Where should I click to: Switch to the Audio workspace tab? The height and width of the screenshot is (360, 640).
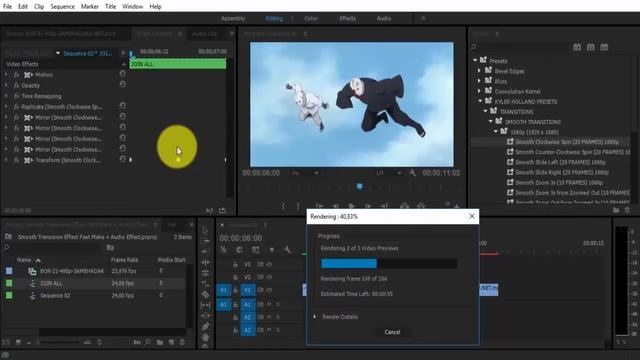[x=384, y=18]
